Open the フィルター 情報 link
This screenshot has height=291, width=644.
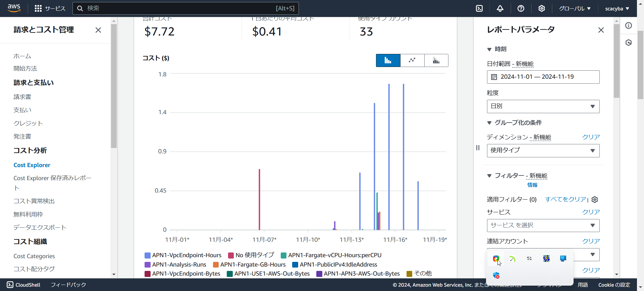tap(532, 185)
